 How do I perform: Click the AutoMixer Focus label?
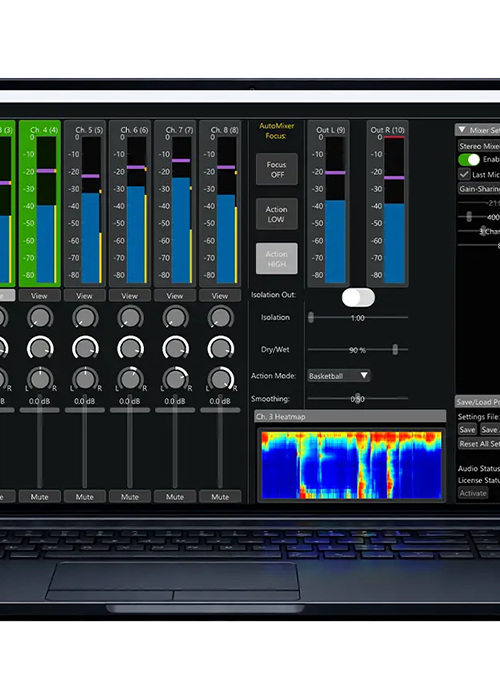(276, 131)
